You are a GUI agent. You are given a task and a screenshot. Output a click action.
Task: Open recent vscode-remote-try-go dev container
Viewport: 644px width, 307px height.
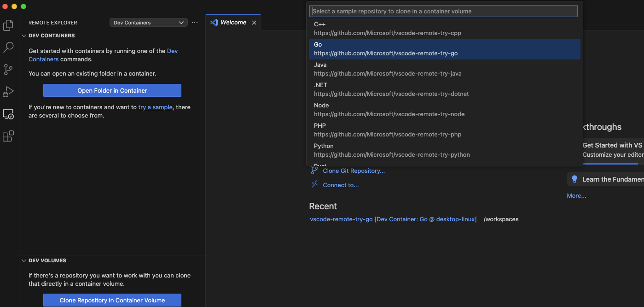pyautogui.click(x=393, y=219)
